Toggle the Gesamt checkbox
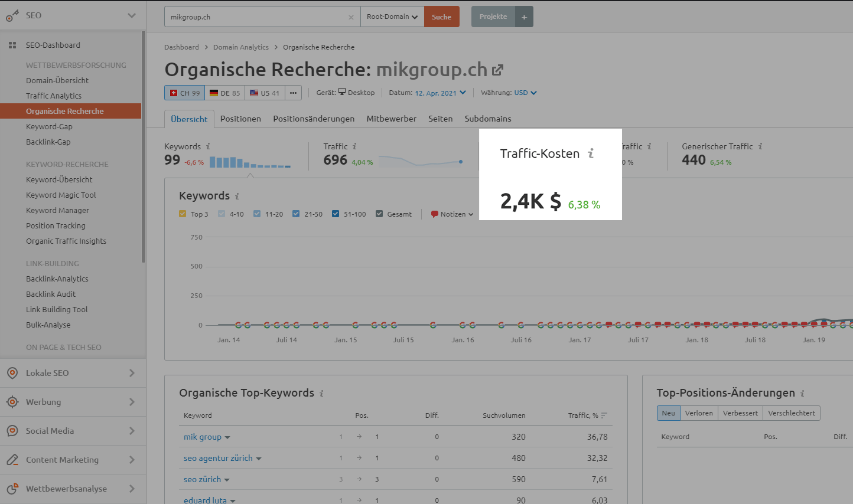 (x=379, y=214)
